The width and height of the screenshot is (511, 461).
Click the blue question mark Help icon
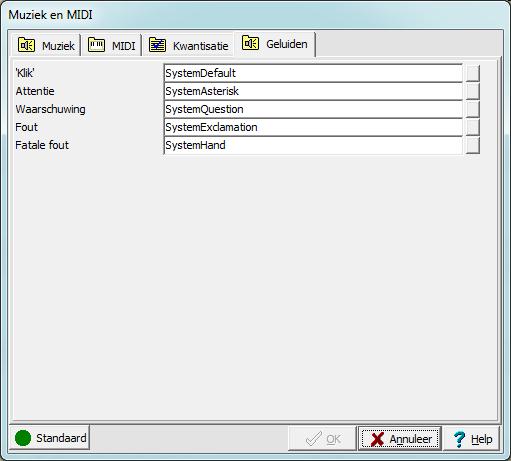(459, 439)
